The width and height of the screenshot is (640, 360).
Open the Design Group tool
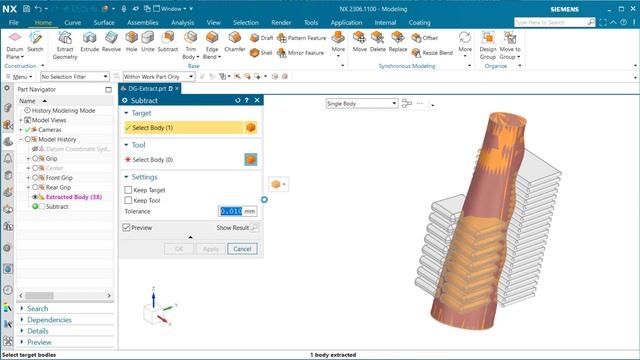[x=488, y=45]
